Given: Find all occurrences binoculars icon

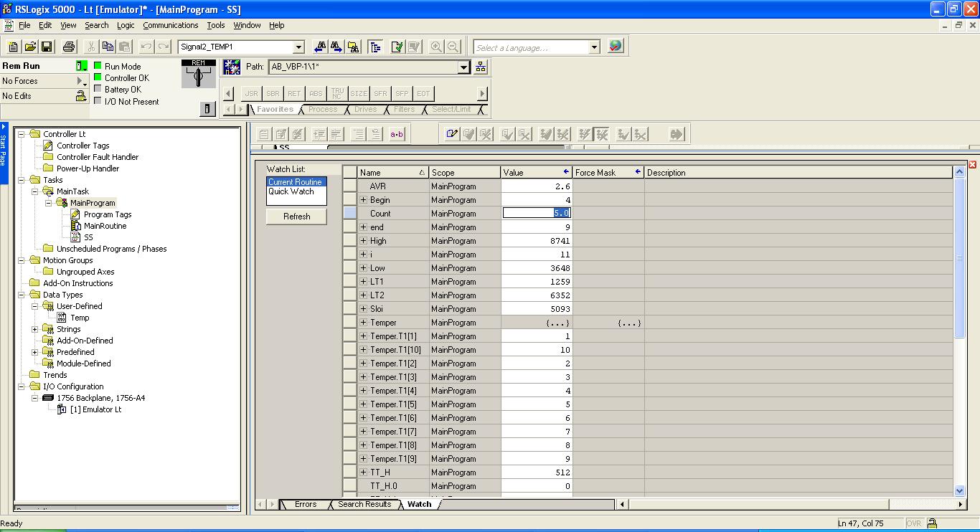Looking at the screenshot, I should (353, 47).
